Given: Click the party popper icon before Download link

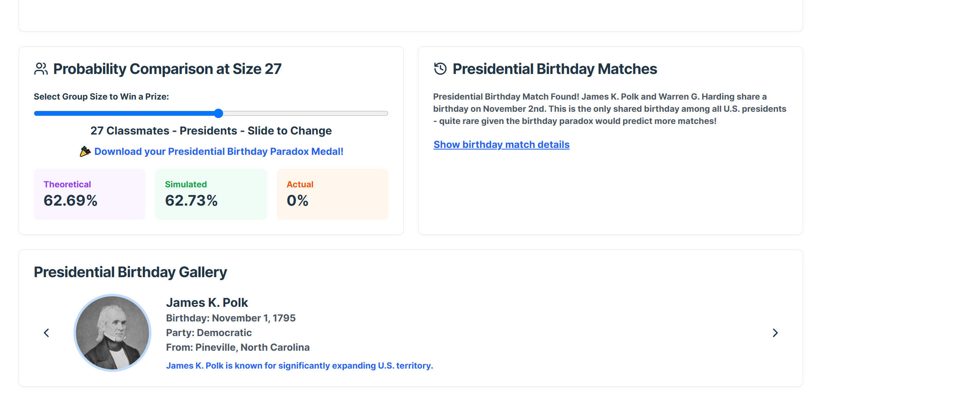Looking at the screenshot, I should 85,152.
